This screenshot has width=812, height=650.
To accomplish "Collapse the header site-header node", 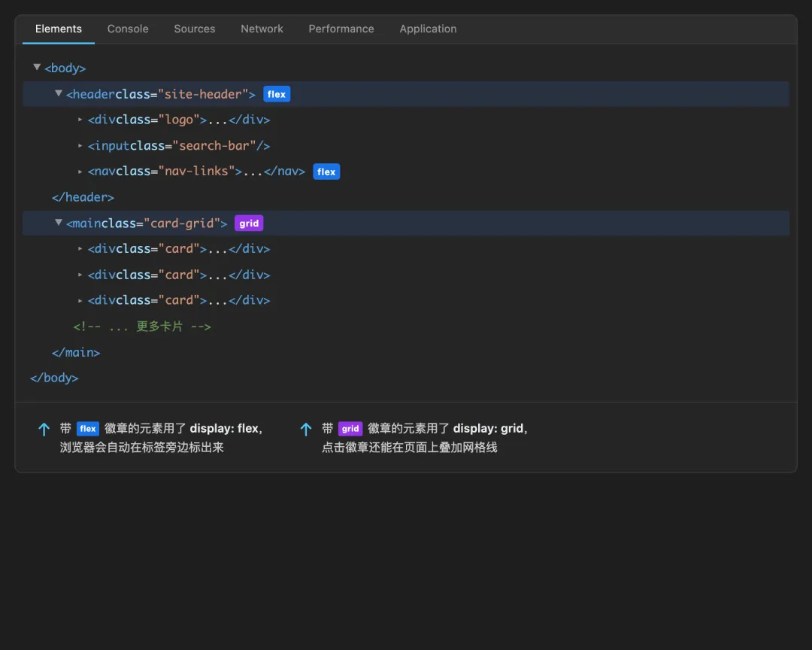I will (x=59, y=94).
